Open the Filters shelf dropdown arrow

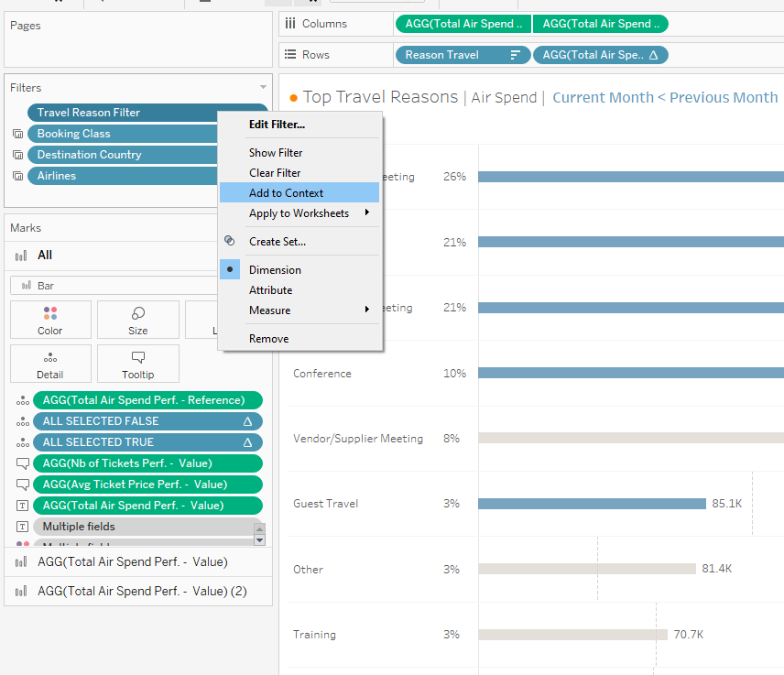click(263, 88)
